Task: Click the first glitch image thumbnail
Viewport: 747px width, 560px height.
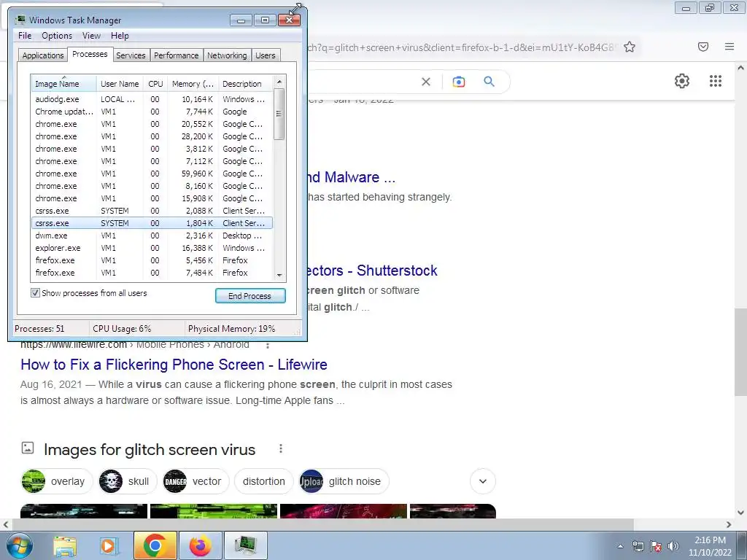Action: click(x=84, y=511)
